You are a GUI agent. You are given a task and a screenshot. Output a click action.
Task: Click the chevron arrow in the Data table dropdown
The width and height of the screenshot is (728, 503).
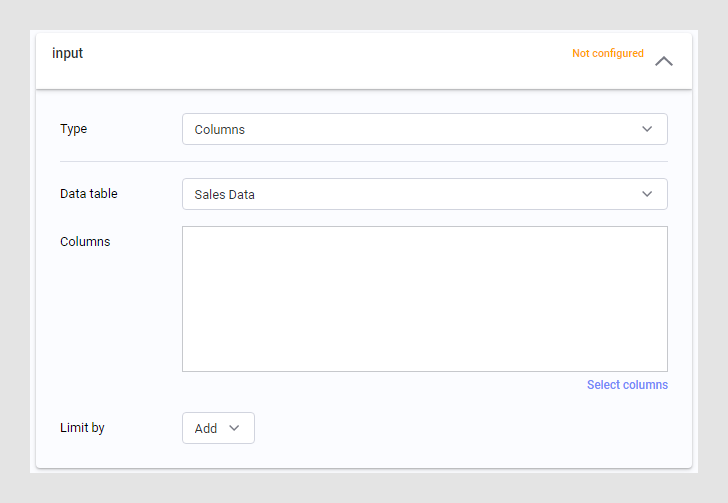click(647, 194)
